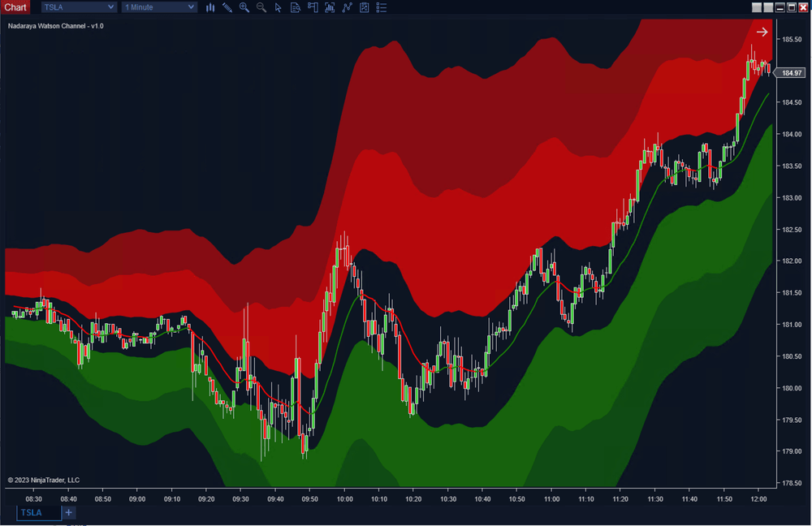Expand the TSLA instrument dropdown

(78, 7)
